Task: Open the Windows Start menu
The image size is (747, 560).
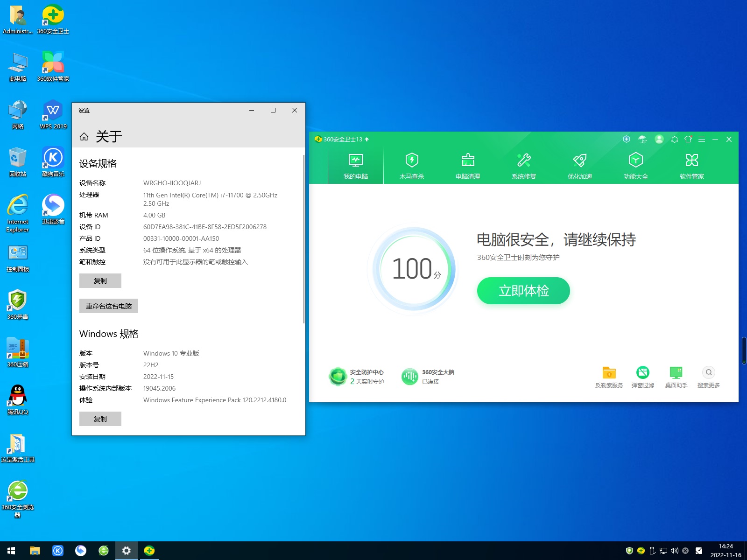Action: pos(11,551)
